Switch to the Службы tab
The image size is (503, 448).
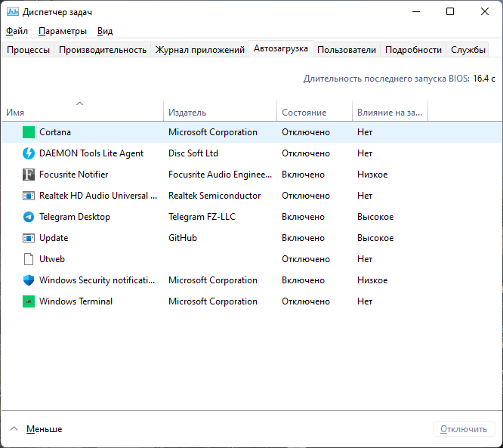468,50
